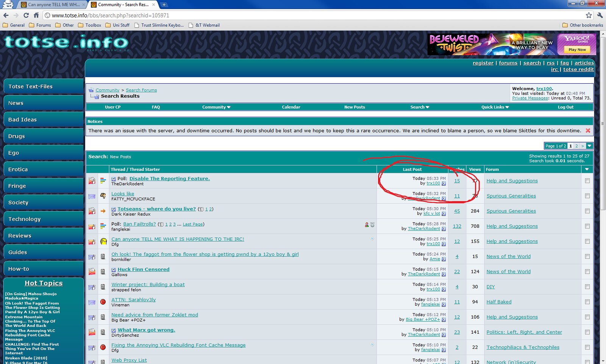
Task: Open the thread tools dropdown in table header
Action: coord(587,169)
